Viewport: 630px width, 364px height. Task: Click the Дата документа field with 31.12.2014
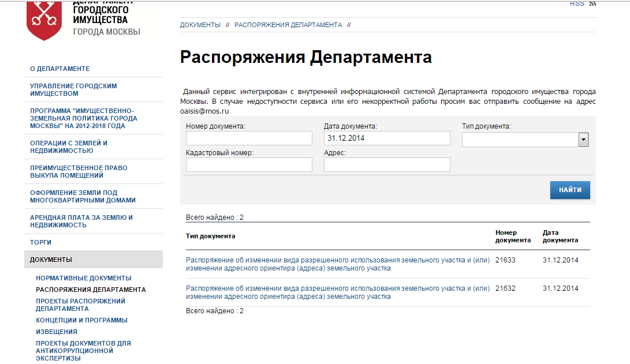[387, 138]
